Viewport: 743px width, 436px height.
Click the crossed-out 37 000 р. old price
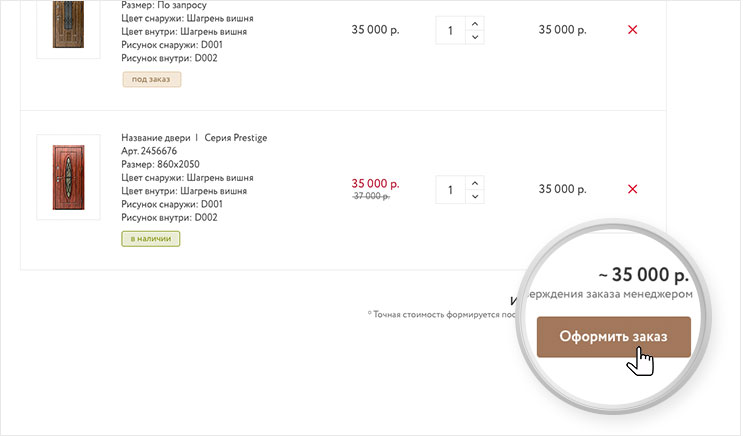(x=371, y=197)
